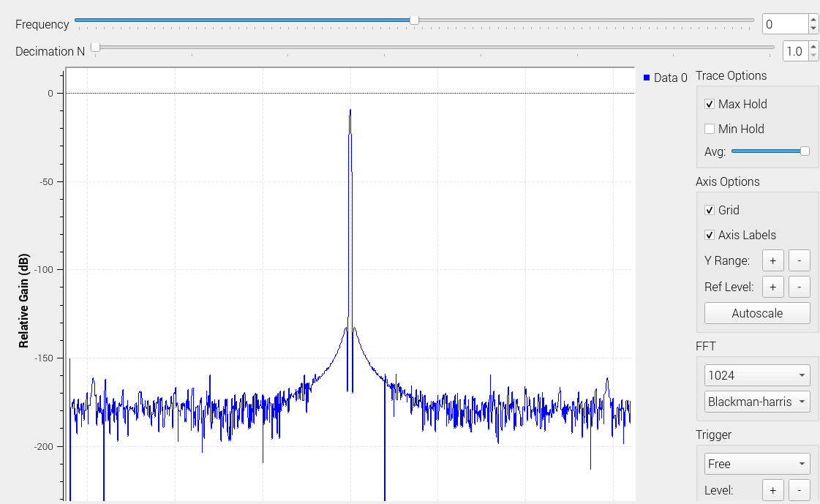Decrease Y Range with the minus button
The height and width of the screenshot is (504, 820).
pyautogui.click(x=799, y=260)
